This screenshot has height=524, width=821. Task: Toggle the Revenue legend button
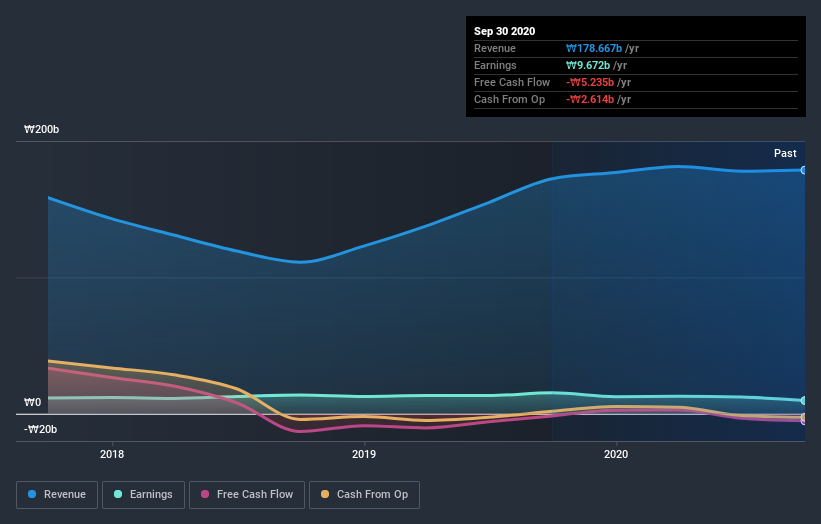point(57,495)
